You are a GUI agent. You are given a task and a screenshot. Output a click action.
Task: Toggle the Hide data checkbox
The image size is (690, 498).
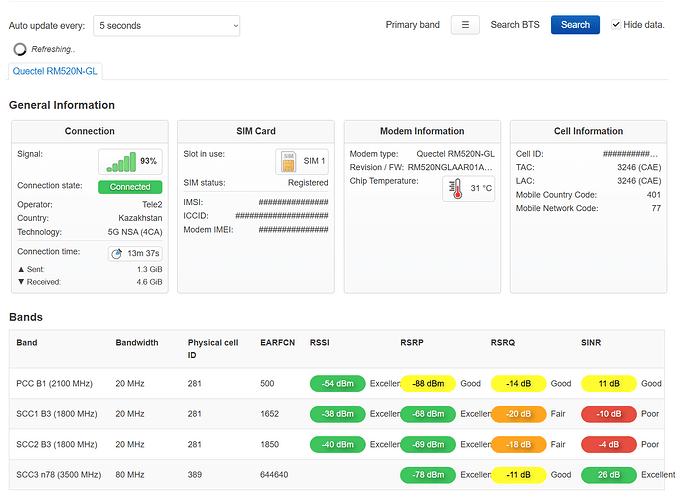coord(617,25)
